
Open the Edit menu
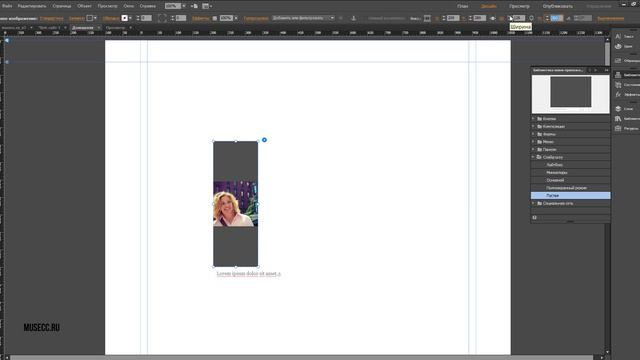(32, 6)
